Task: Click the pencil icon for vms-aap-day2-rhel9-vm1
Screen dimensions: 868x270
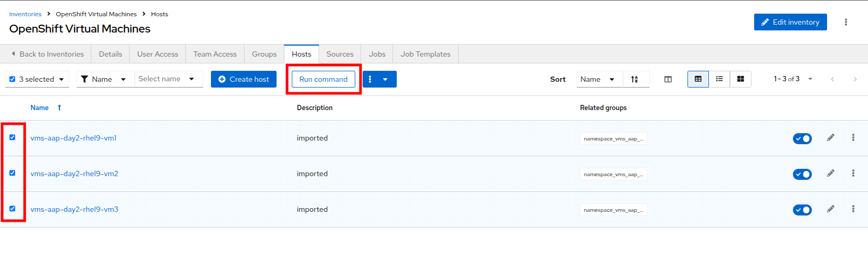Action: (830, 138)
